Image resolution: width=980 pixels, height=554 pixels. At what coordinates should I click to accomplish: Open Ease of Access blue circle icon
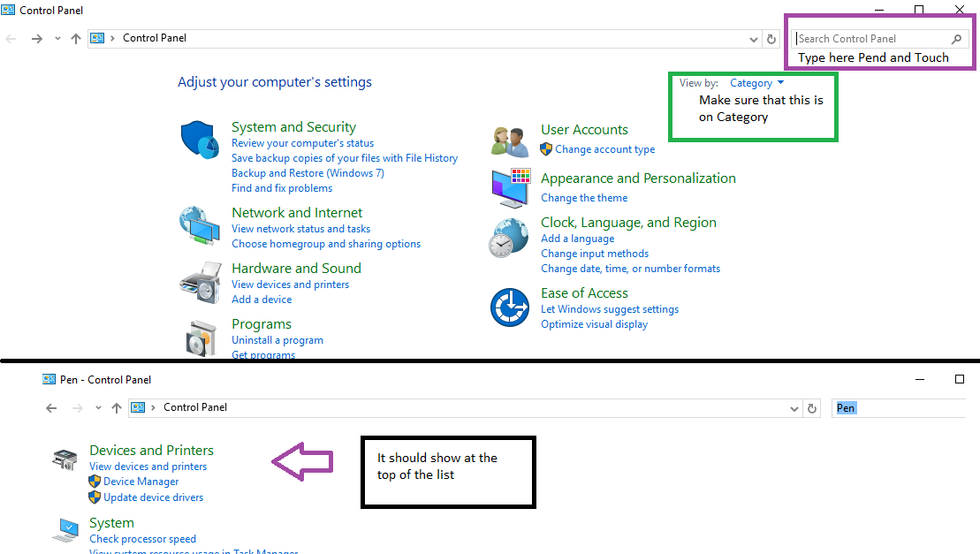[509, 307]
